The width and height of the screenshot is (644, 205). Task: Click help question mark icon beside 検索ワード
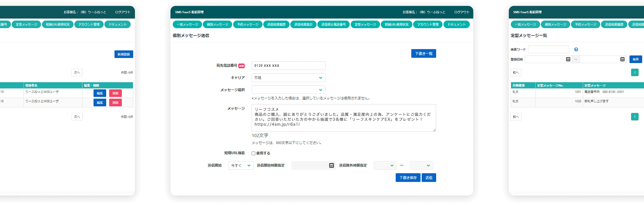point(576,49)
